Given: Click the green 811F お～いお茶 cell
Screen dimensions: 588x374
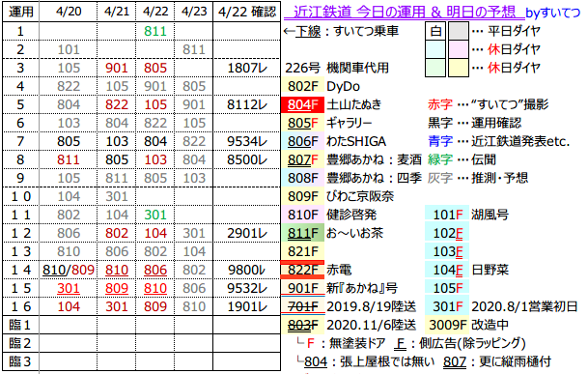Looking at the screenshot, I should 302,234.
